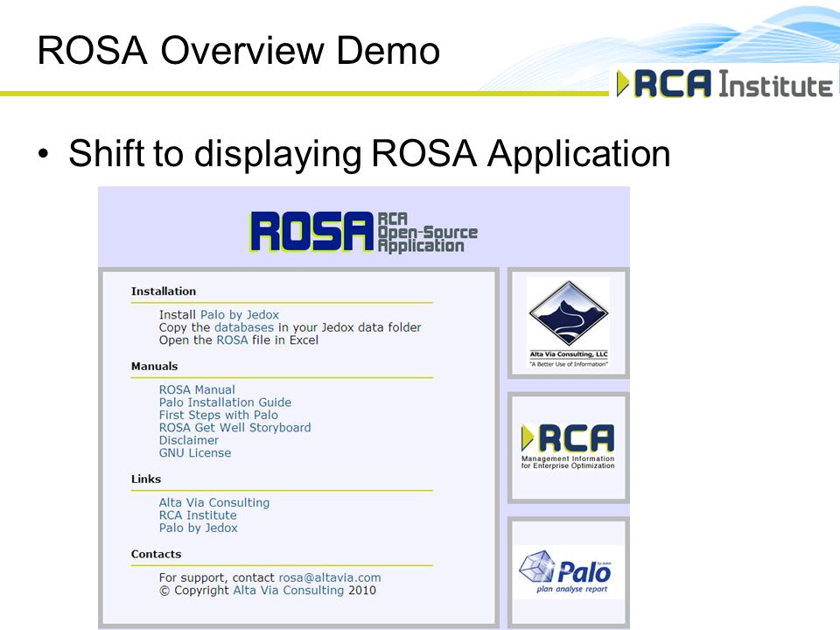Click the ROSA Overview Demo slide title
The width and height of the screenshot is (840, 630).
click(x=238, y=51)
